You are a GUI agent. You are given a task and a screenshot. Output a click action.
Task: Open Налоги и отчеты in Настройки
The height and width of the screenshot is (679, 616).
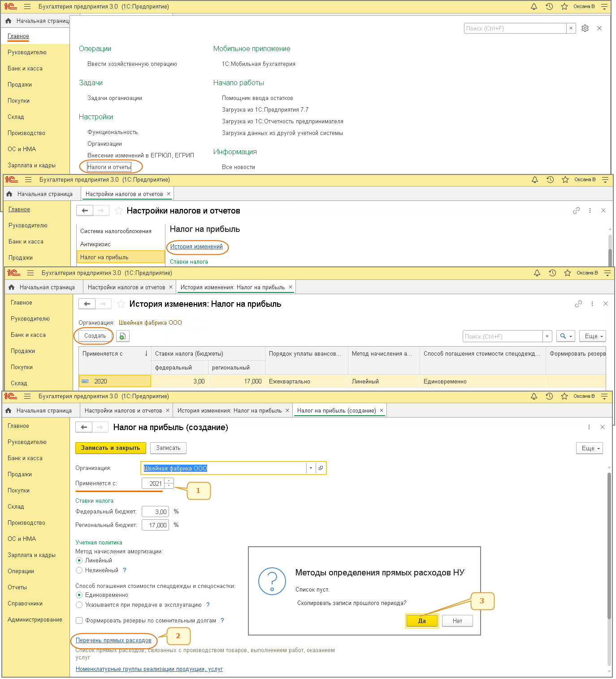(x=109, y=167)
